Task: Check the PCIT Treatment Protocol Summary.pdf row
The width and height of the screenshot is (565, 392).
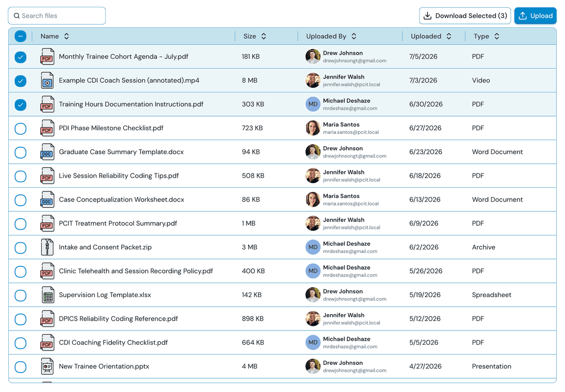Action: (21, 224)
